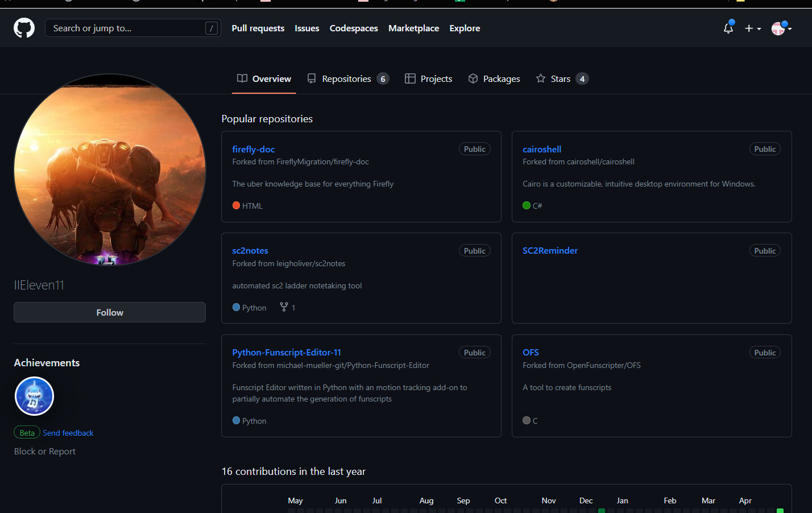Click the sc2notes fork count icon
Screen dimensions: 812x513
[284, 307]
